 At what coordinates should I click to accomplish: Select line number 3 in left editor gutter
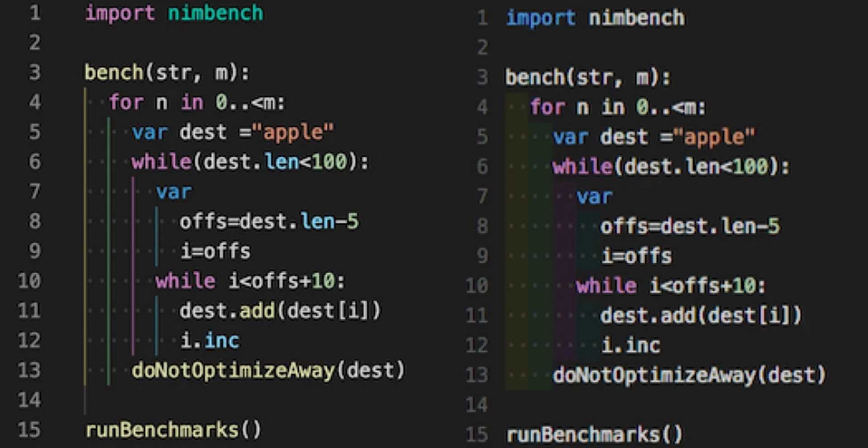(35, 73)
